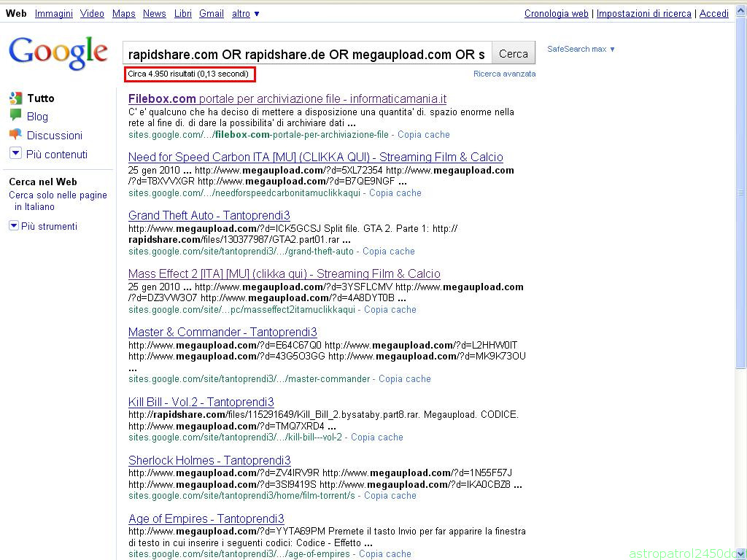
Task: Select the Tutto colorful icon in sidebar
Action: [16, 98]
